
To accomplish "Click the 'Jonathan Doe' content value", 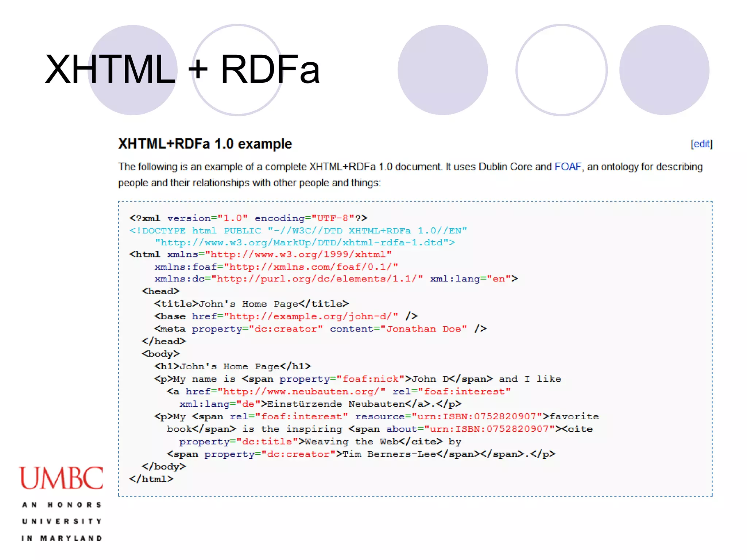I will tap(423, 329).
